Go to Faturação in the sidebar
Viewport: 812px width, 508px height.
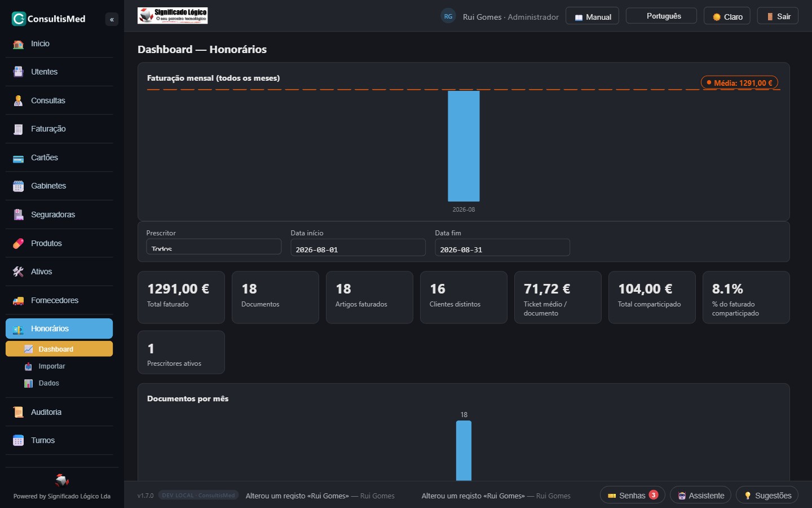pyautogui.click(x=59, y=129)
